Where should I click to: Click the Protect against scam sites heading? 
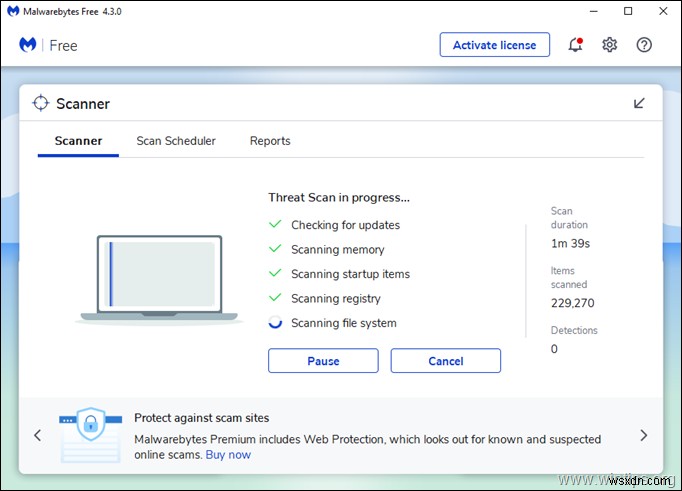(201, 418)
